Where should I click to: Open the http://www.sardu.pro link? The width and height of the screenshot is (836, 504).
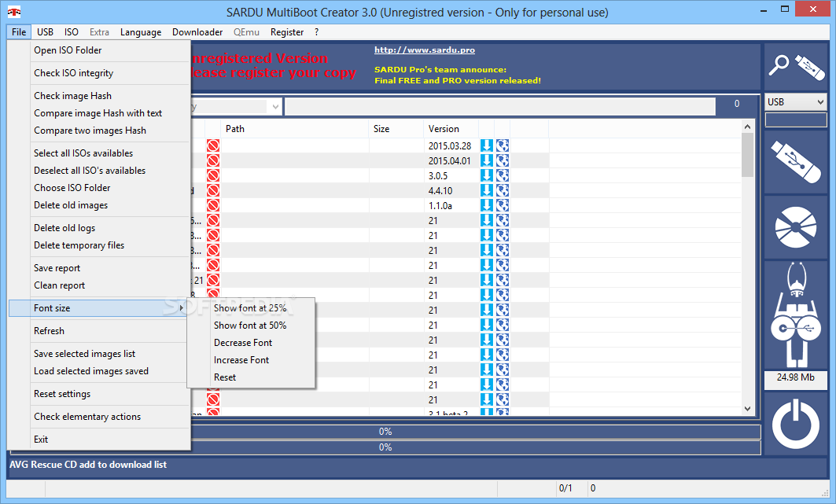(425, 50)
